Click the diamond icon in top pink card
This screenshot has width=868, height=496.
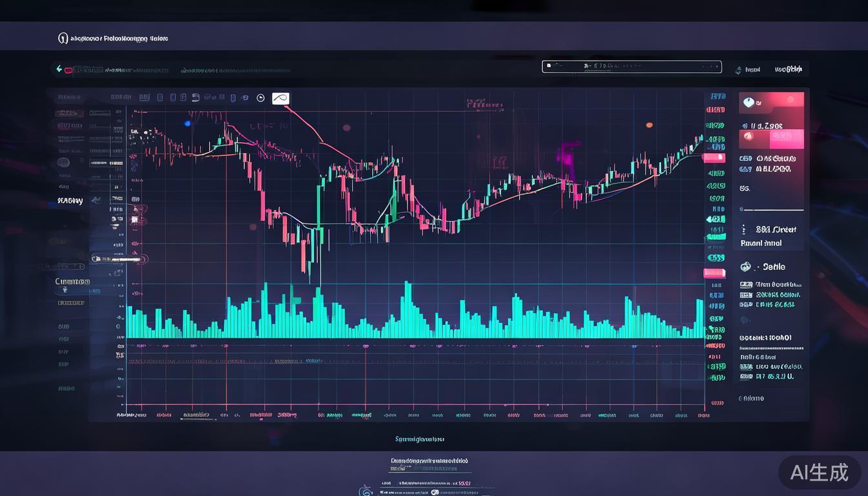pos(749,102)
